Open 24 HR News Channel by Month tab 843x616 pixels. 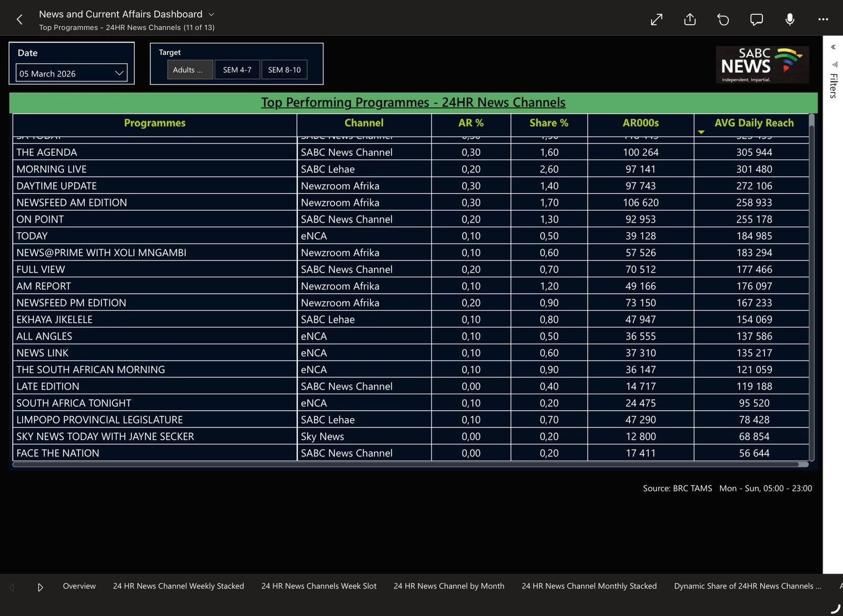coord(449,586)
